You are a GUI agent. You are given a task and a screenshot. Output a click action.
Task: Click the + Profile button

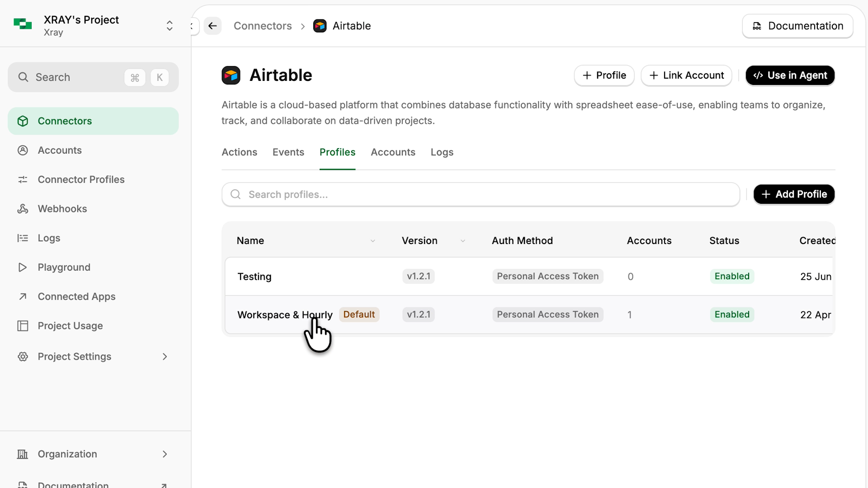point(604,75)
